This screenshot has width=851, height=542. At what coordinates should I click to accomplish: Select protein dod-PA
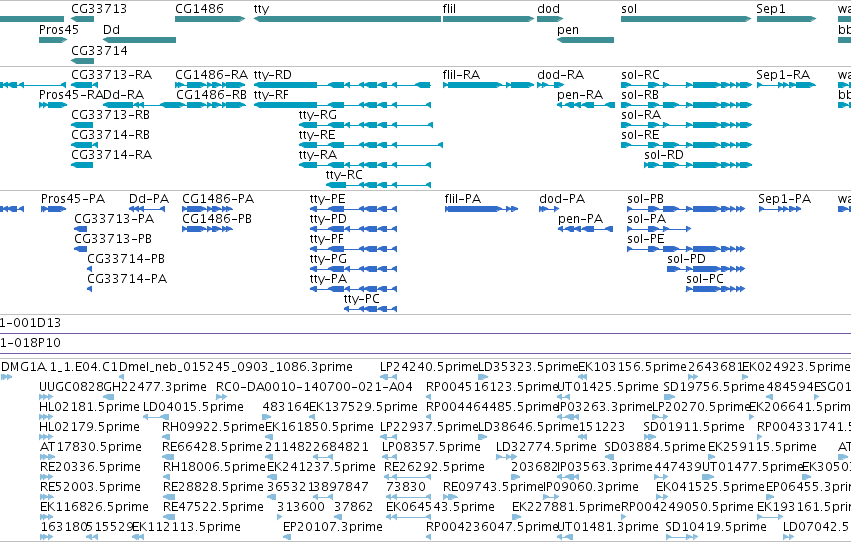pos(549,209)
